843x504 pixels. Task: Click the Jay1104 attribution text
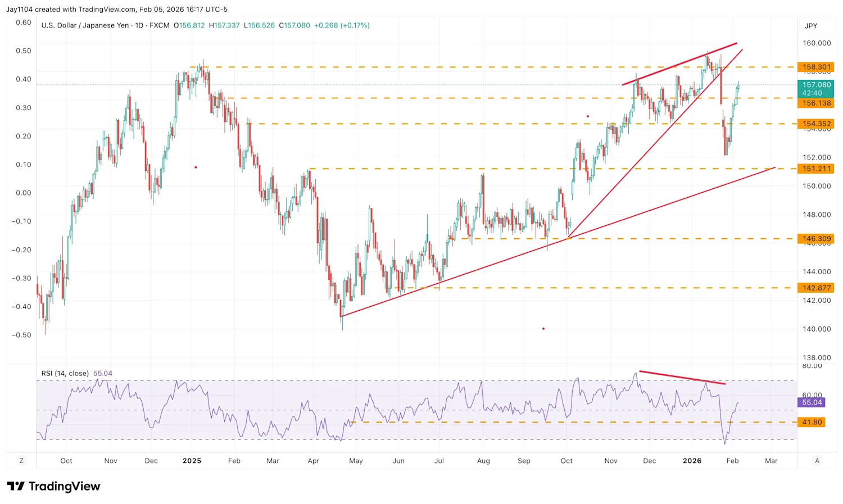tap(20, 9)
